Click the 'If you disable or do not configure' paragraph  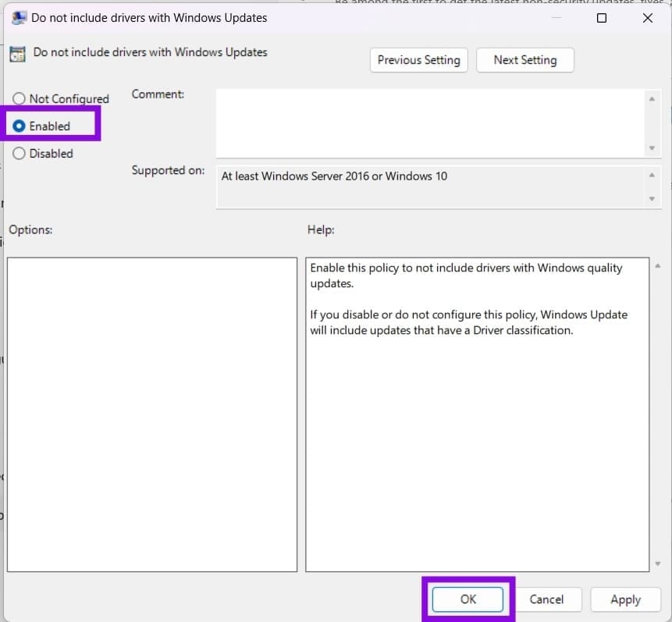[x=468, y=322]
